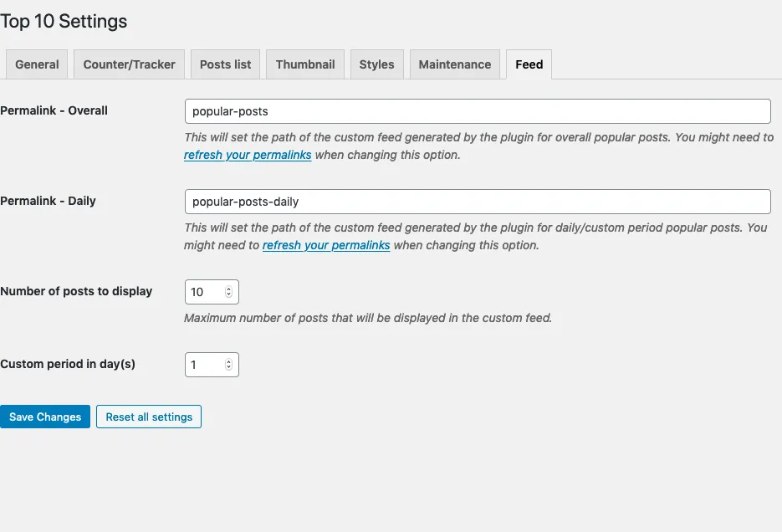
Task: Select the Feed tab
Action: coord(529,64)
